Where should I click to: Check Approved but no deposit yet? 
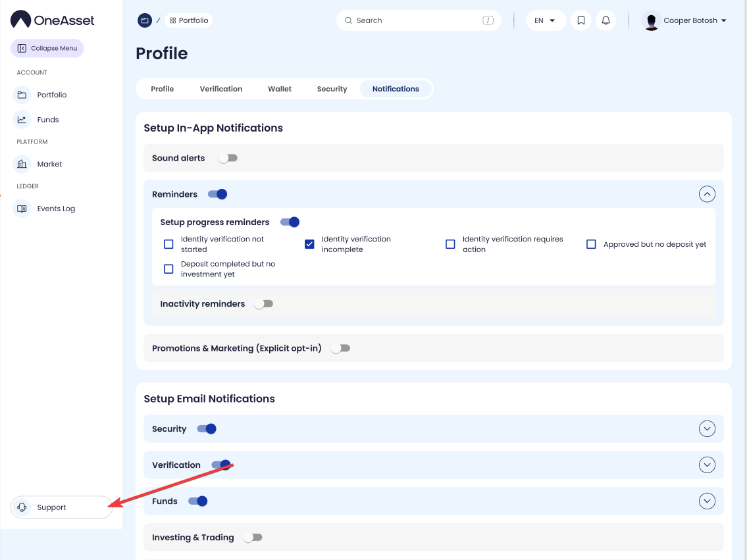(591, 244)
